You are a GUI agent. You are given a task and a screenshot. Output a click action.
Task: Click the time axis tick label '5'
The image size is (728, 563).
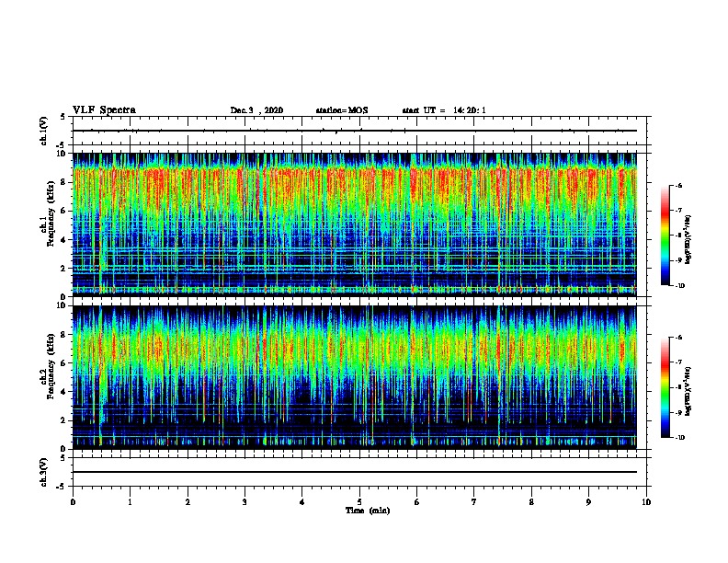tap(359, 502)
